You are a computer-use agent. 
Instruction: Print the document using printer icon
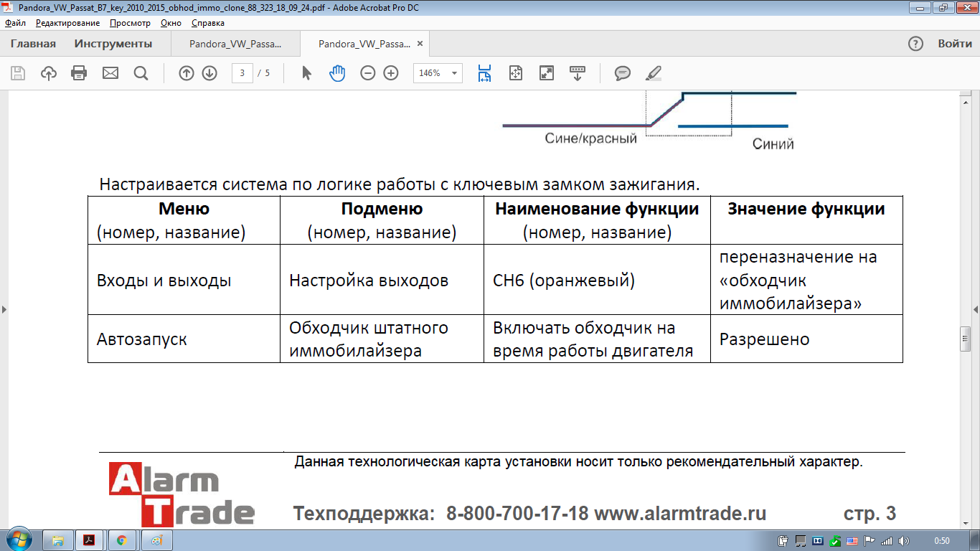[x=79, y=73]
